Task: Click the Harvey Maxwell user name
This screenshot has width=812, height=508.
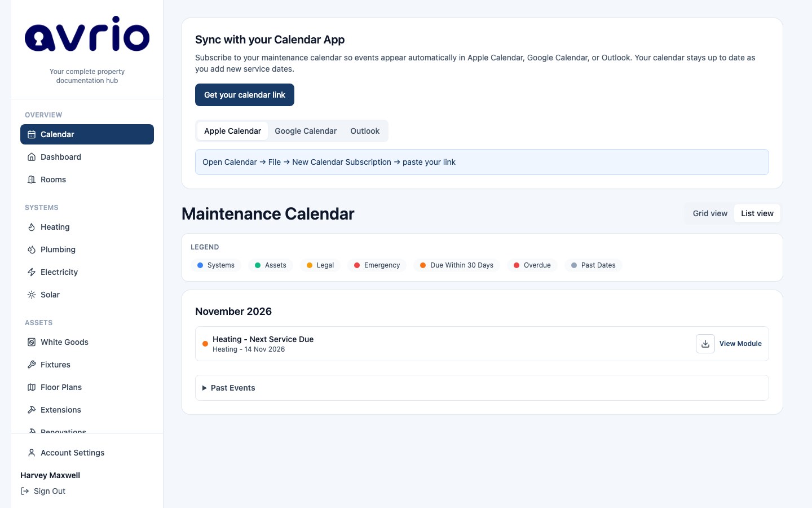Action: point(50,475)
